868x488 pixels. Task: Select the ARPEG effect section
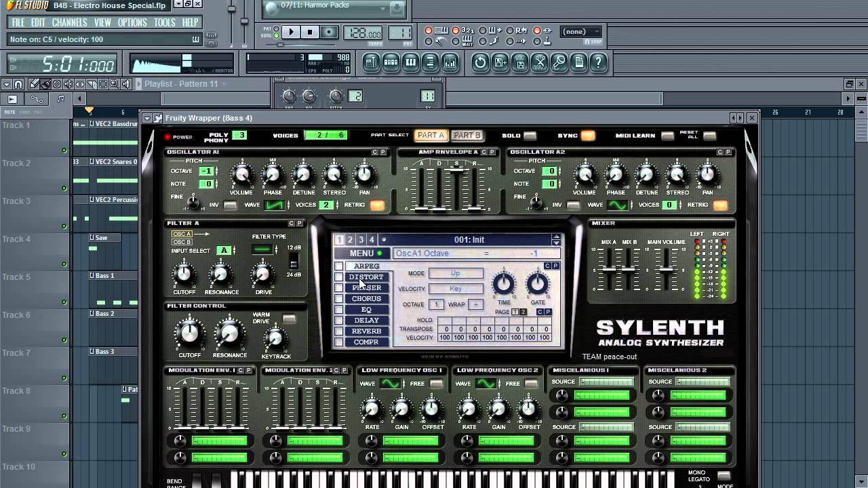[366, 266]
